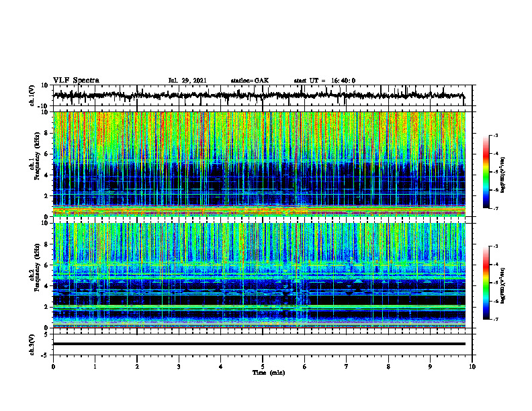Click the "station=GAK" header label
The width and height of the screenshot is (532, 411).
tap(250, 81)
